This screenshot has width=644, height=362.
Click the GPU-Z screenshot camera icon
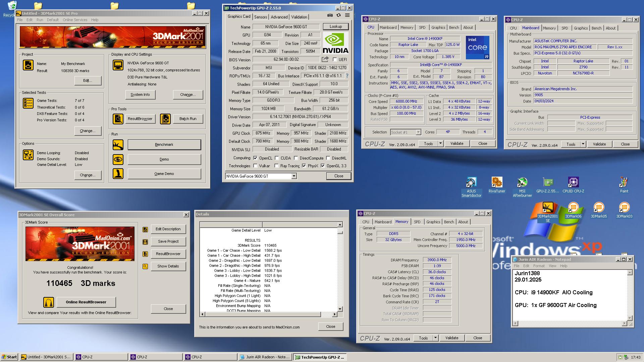[330, 15]
